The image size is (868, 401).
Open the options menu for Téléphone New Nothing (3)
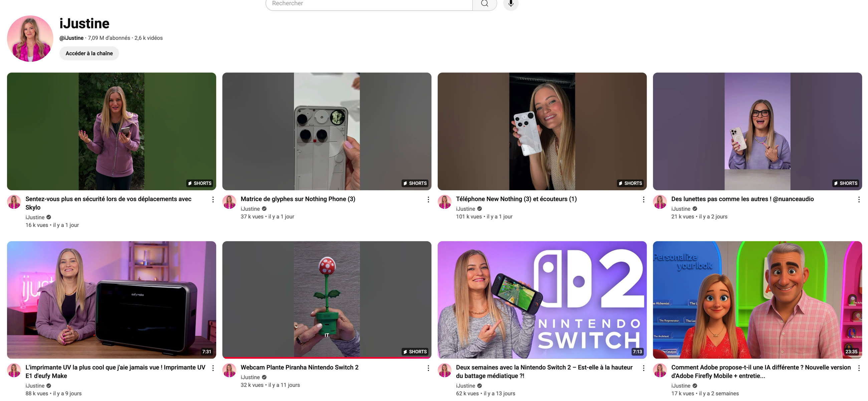[644, 199]
